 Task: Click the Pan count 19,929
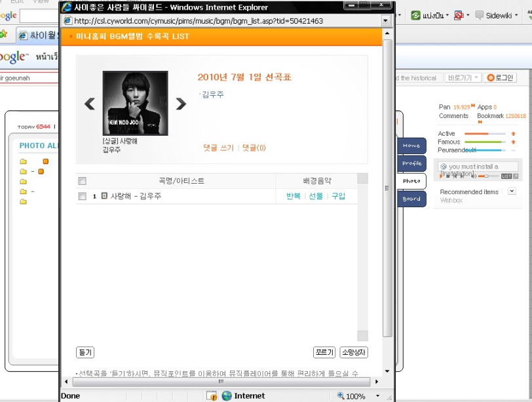[x=462, y=107]
